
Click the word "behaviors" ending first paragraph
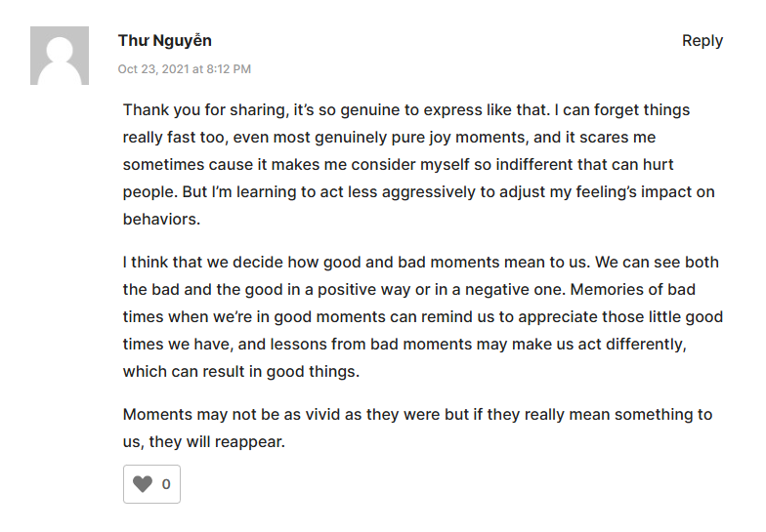click(x=159, y=220)
